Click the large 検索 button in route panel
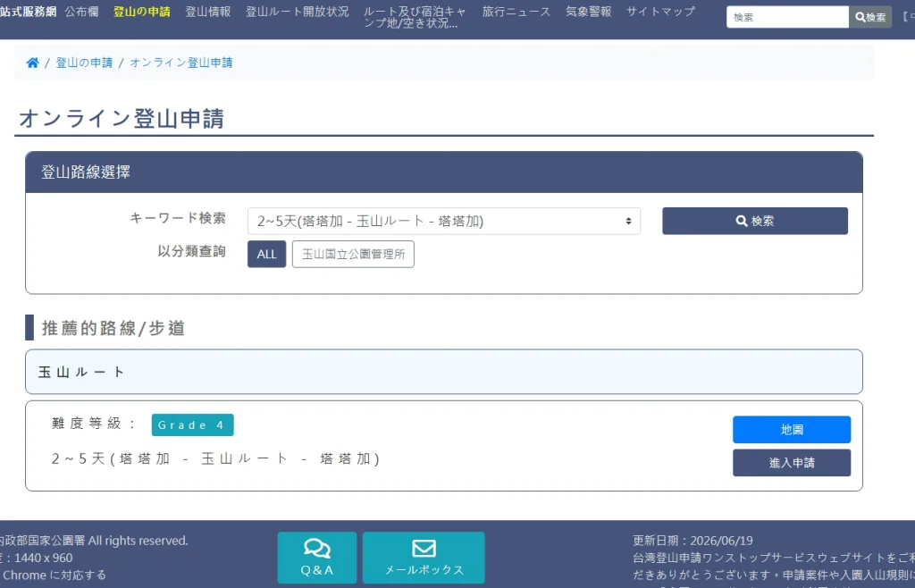This screenshot has height=588, width=915. click(x=754, y=221)
